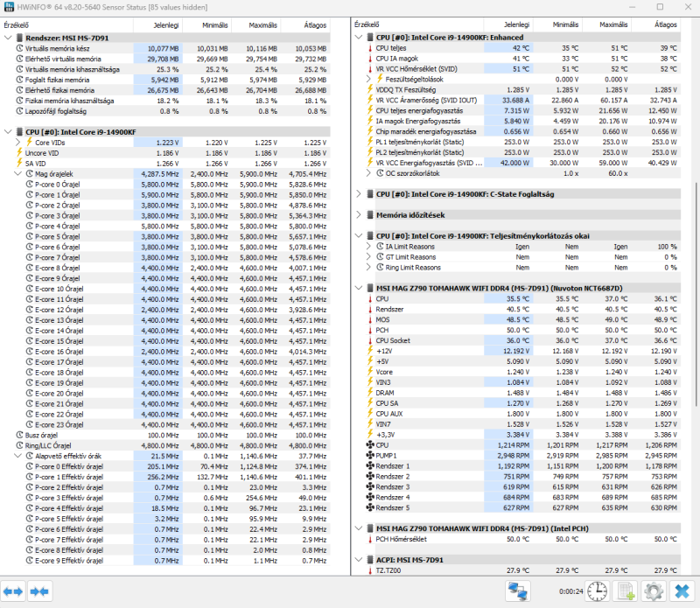Collapse the Rendszer: MSI MS-7D91 group
The height and width of the screenshot is (608, 700).
click(x=8, y=38)
